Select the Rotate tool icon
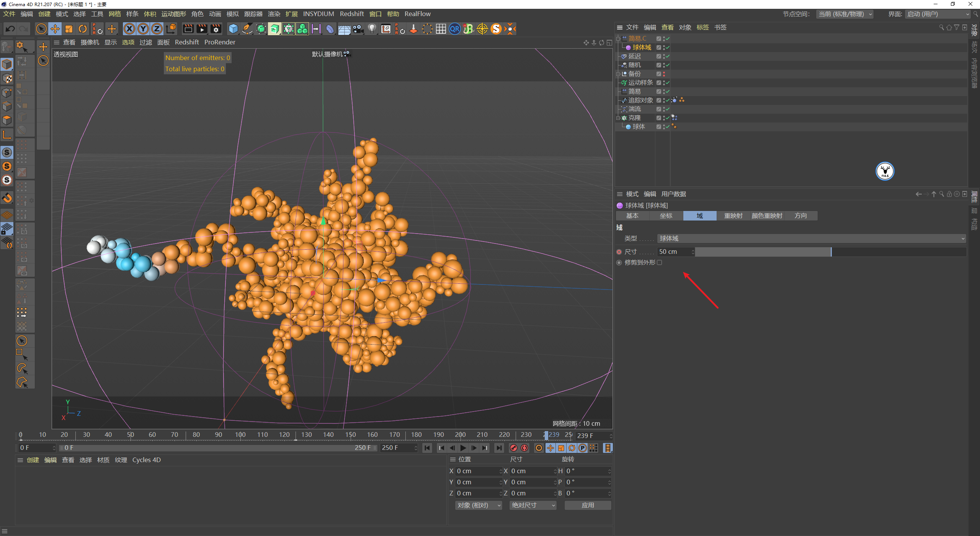 tap(83, 29)
